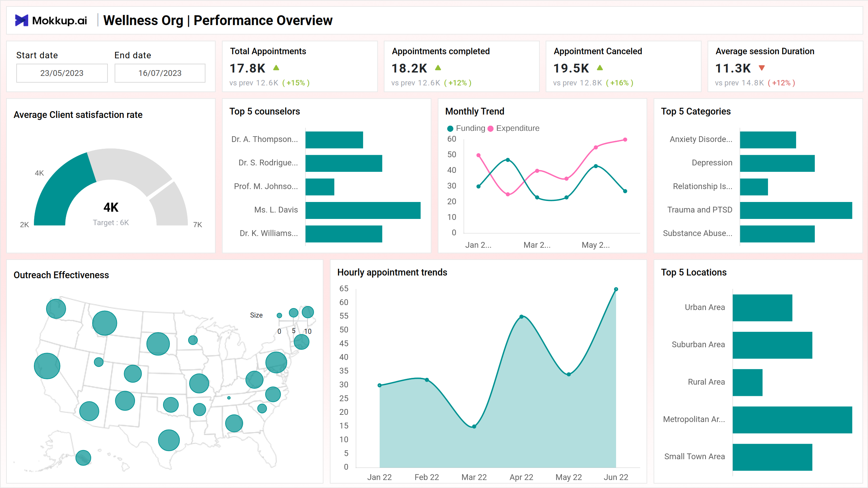This screenshot has width=868, height=488.
Task: Select the Depression category bar
Action: (x=777, y=163)
